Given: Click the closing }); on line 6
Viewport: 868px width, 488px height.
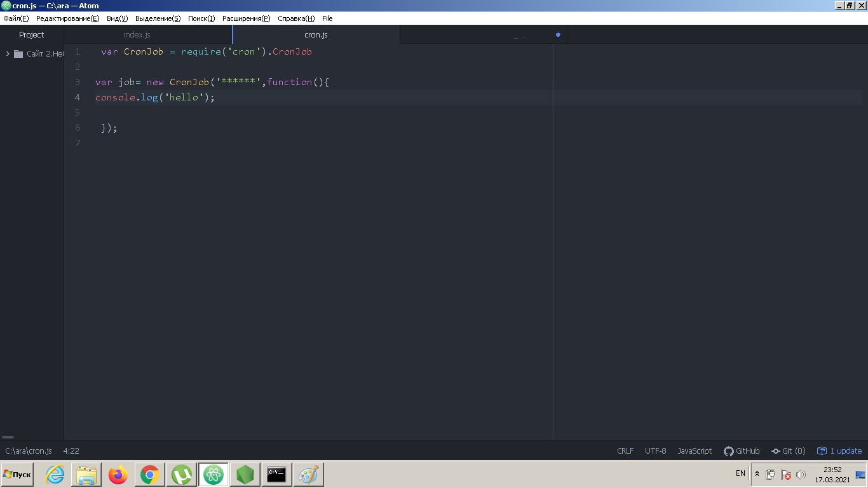Looking at the screenshot, I should click(x=109, y=128).
